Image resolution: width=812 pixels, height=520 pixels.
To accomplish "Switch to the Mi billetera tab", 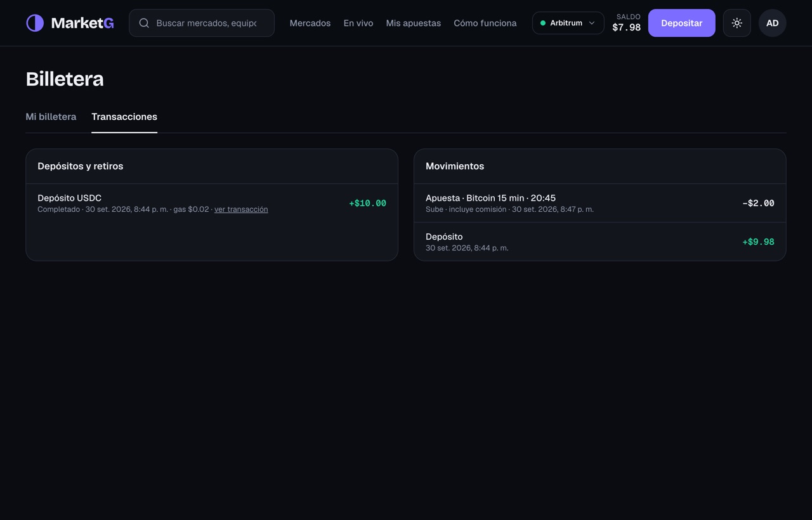I will 51,117.
